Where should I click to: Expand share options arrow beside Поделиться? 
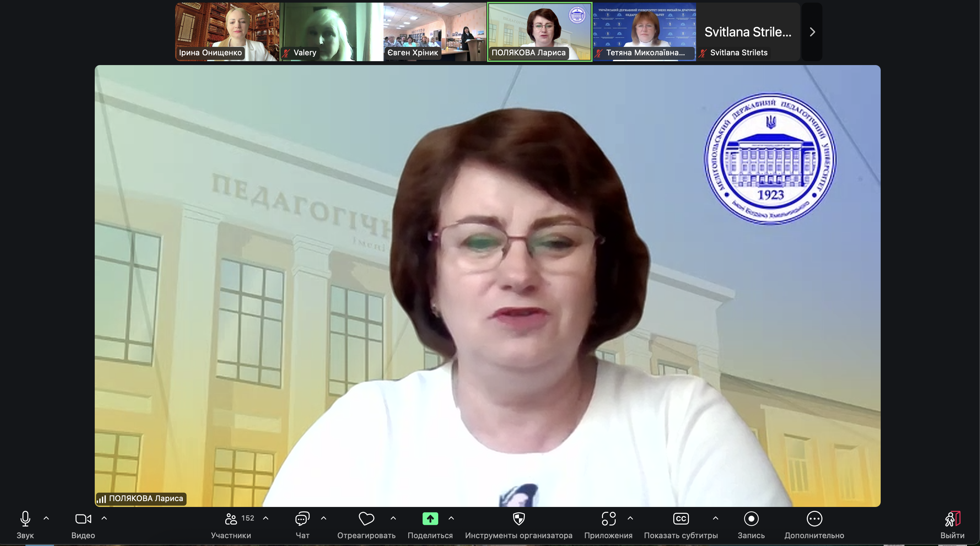pos(451,518)
